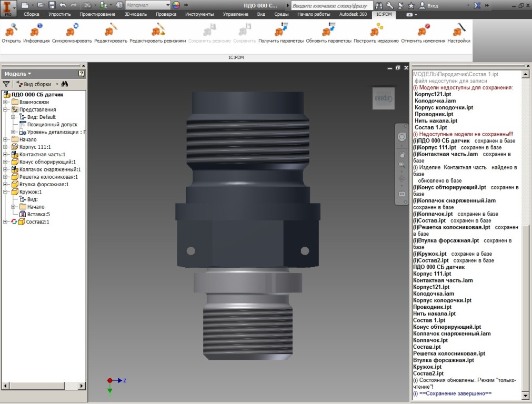Switch to the Сборка ribbon tab
This screenshot has width=532, height=404.
32,14
